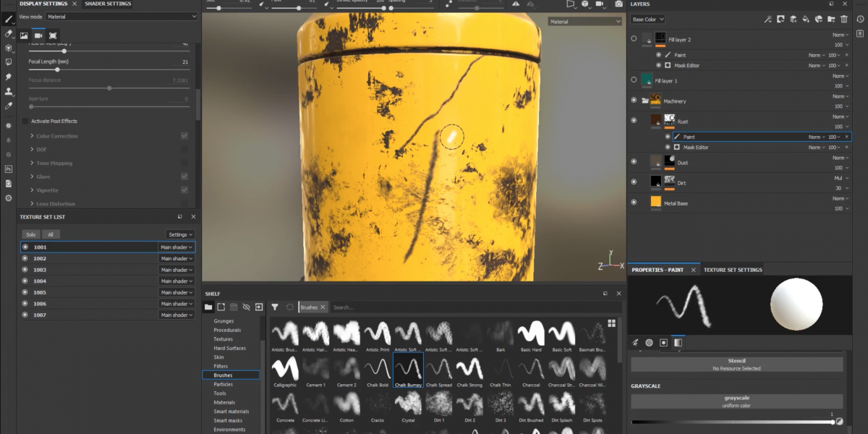Open the Grunges shelf category
The height and width of the screenshot is (434, 868).
(x=224, y=321)
